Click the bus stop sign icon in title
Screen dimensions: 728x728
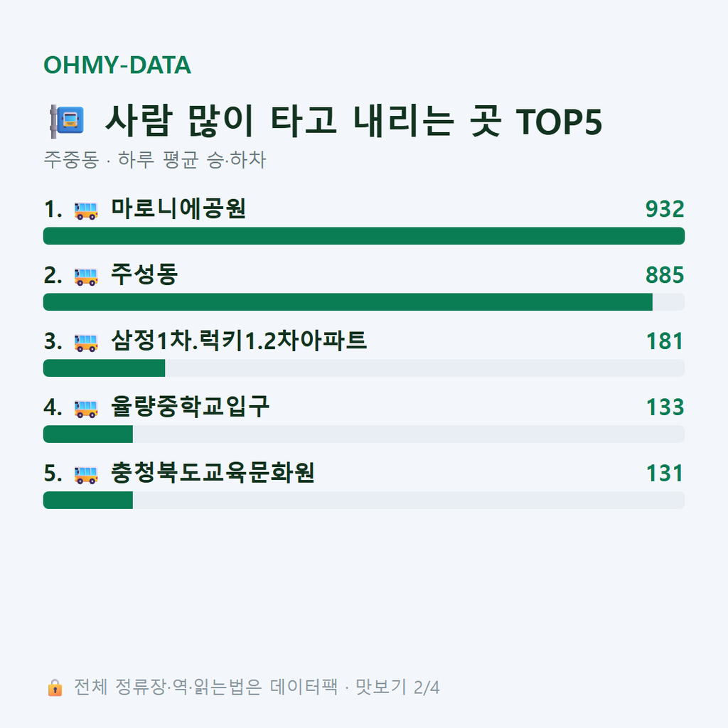pos(67,122)
